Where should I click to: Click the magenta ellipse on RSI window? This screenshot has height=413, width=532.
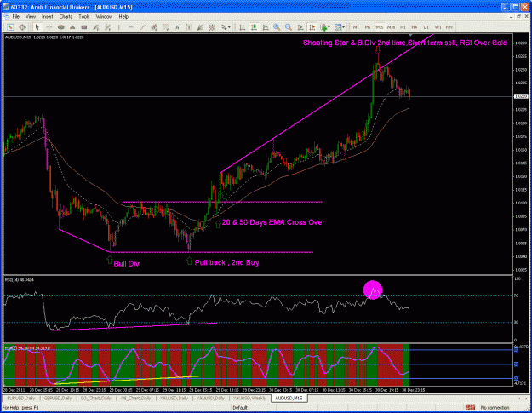(x=373, y=290)
